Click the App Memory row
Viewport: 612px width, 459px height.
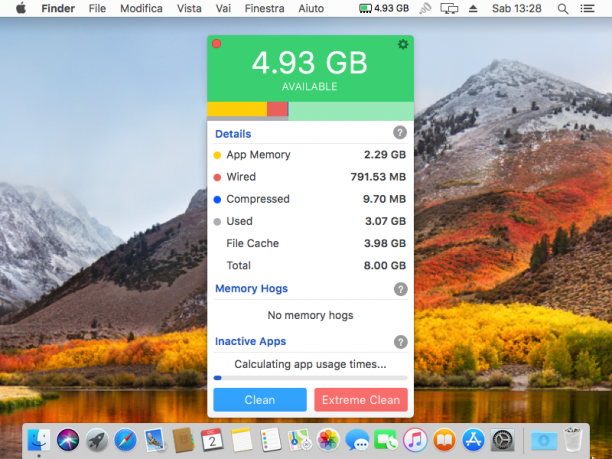pos(310,155)
